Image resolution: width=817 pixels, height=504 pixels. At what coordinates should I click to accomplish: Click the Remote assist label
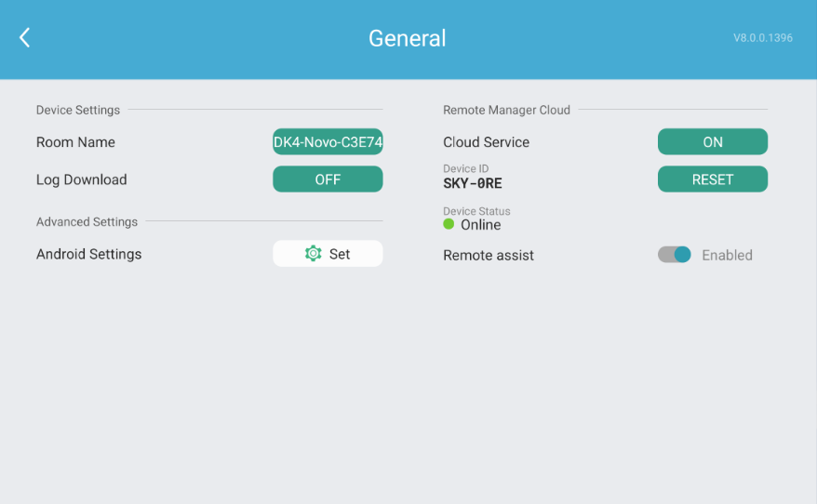(x=489, y=255)
